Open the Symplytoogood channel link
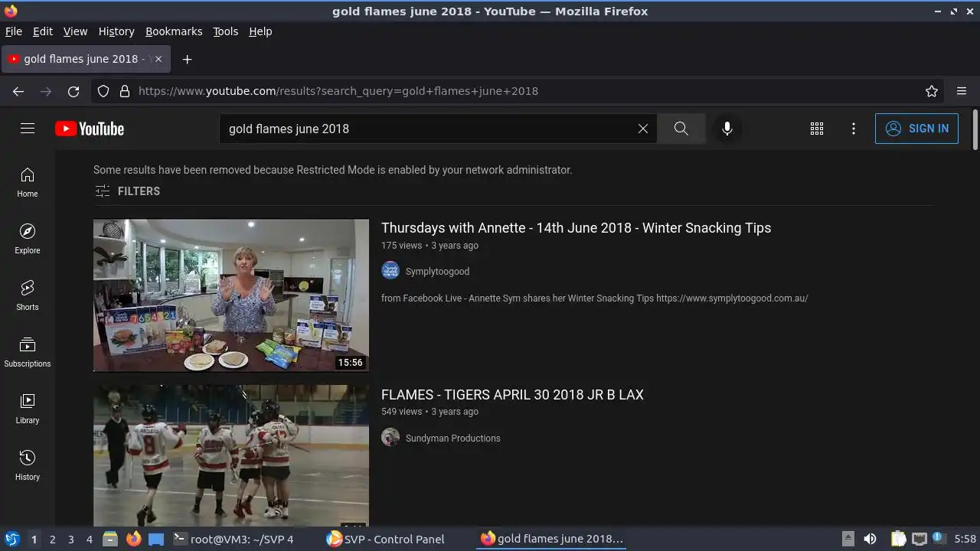This screenshot has height=551, width=980. (437, 272)
